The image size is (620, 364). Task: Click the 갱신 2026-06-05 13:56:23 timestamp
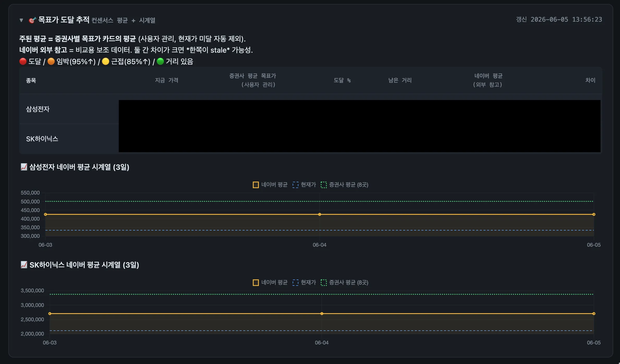[559, 20]
